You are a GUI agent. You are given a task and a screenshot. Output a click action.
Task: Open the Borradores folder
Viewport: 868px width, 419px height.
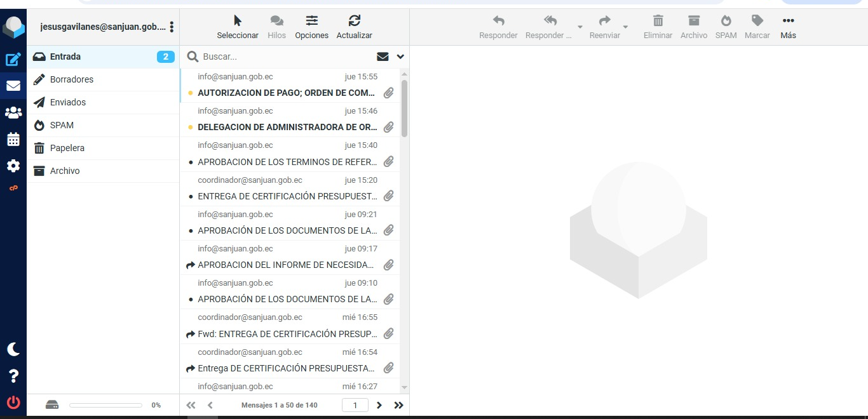pos(72,79)
